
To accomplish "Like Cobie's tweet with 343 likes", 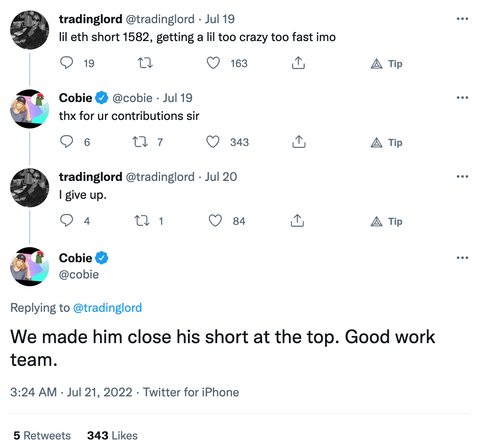I will point(213,142).
